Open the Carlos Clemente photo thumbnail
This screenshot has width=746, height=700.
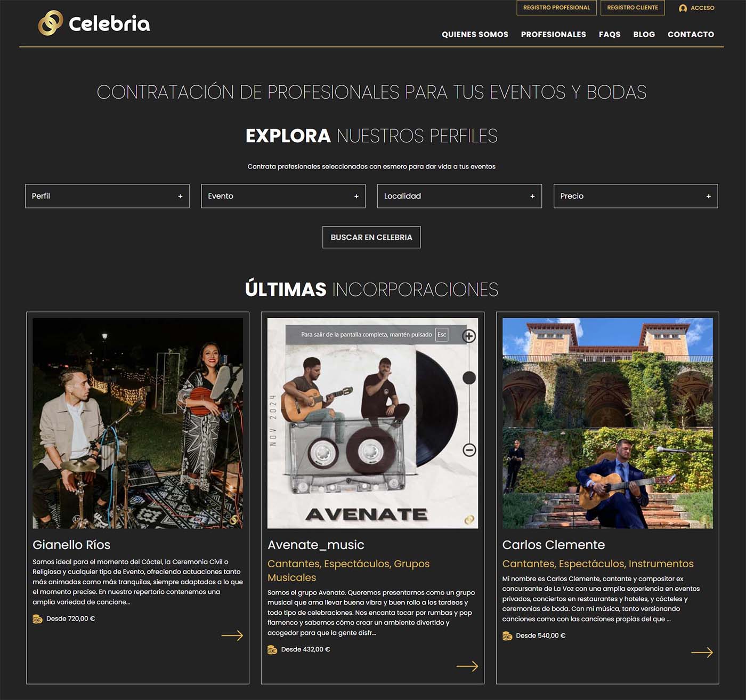[x=607, y=423]
